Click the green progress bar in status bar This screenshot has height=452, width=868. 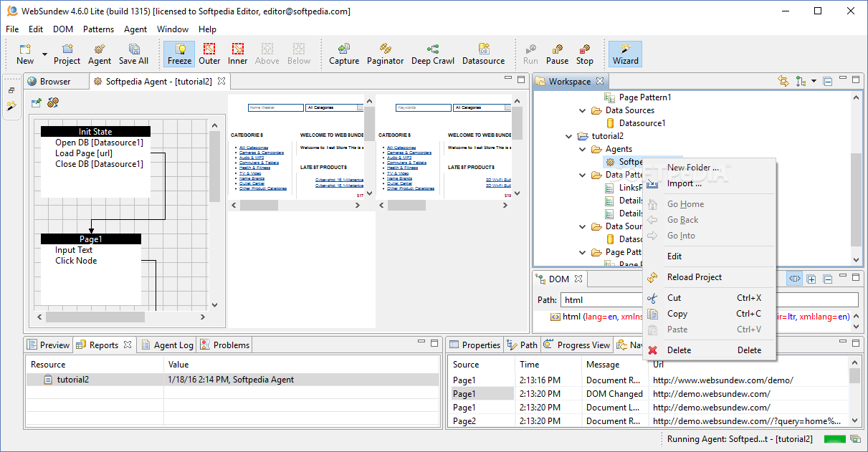click(834, 439)
